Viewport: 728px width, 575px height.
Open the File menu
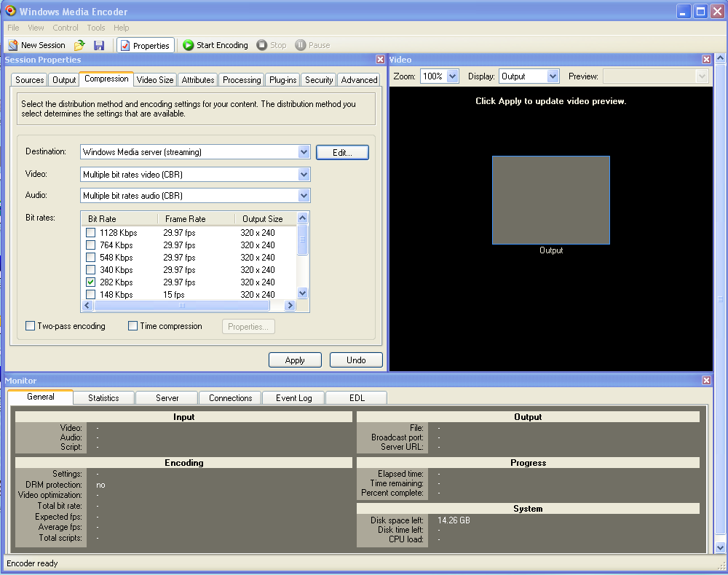pos(13,28)
